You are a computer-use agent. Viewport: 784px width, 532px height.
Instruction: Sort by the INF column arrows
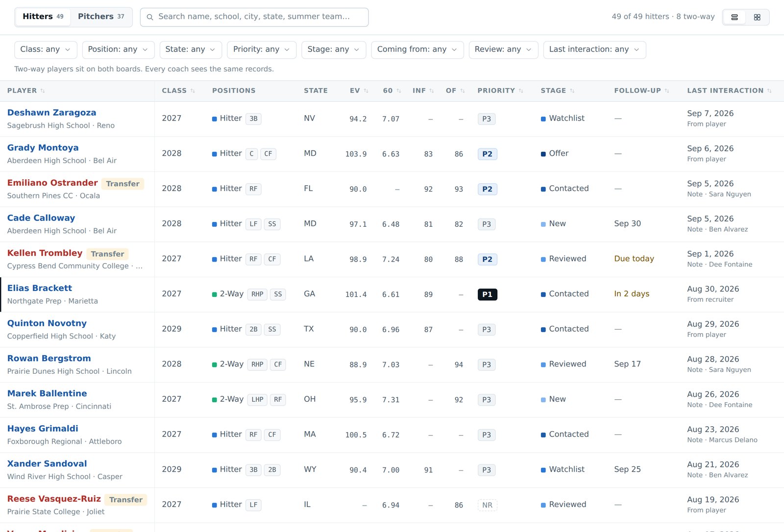[432, 91]
